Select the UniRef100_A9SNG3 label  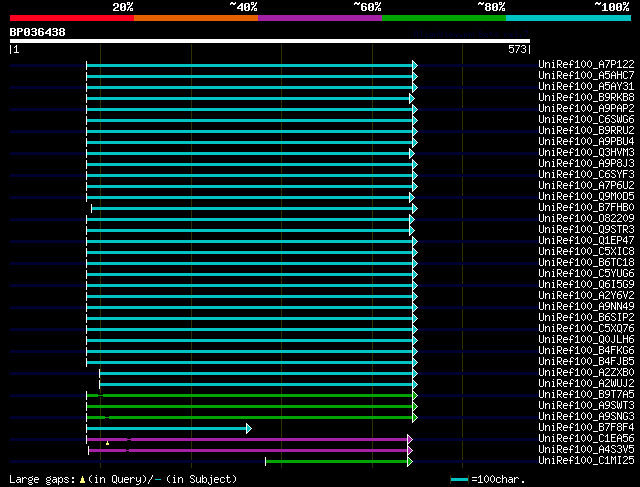point(587,417)
